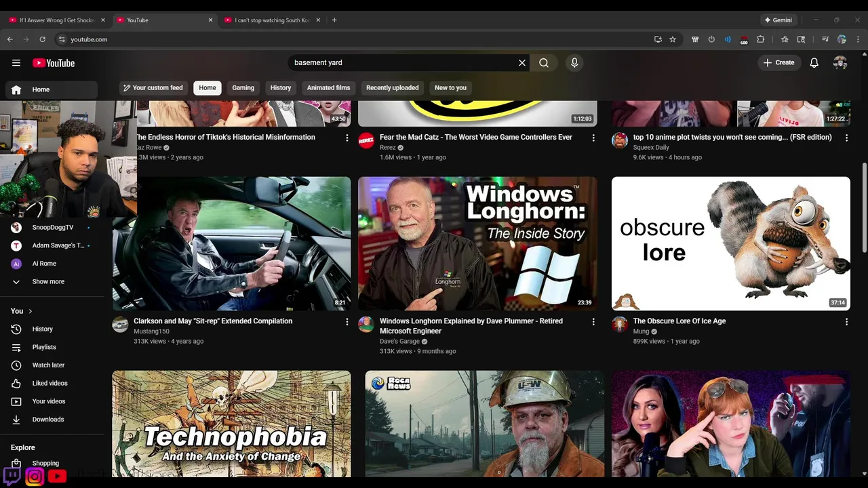Click the power-symbol extension icon
This screenshot has width=868, height=488.
click(711, 39)
